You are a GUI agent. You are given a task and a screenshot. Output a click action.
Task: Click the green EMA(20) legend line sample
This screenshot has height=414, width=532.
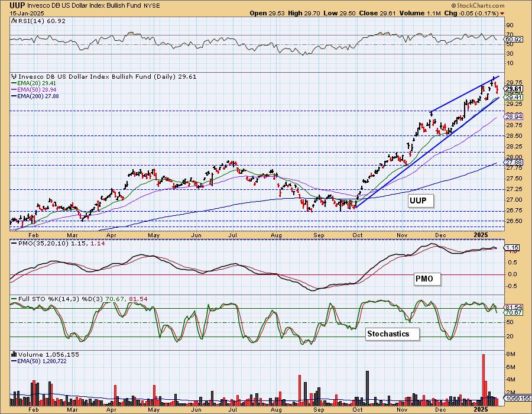click(x=14, y=83)
